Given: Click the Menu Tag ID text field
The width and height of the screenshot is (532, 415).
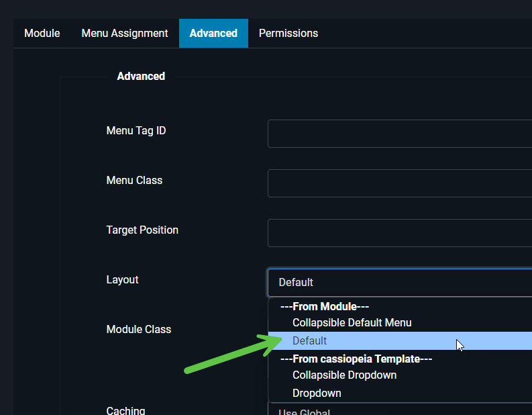Looking at the screenshot, I should [399, 134].
